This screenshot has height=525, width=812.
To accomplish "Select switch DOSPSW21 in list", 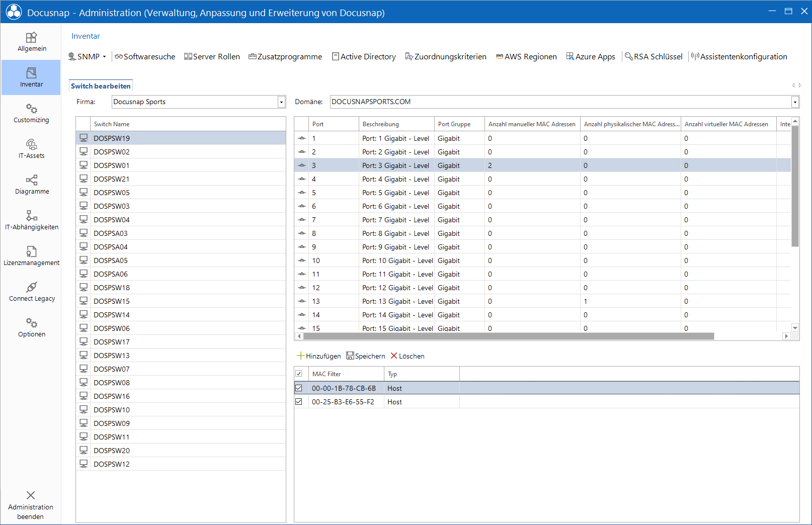I will [181, 179].
